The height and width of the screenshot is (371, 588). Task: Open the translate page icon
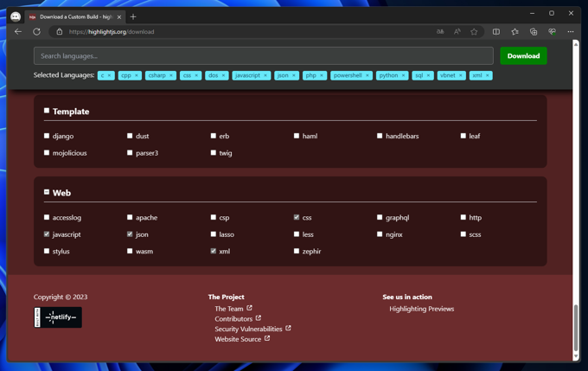click(x=440, y=32)
